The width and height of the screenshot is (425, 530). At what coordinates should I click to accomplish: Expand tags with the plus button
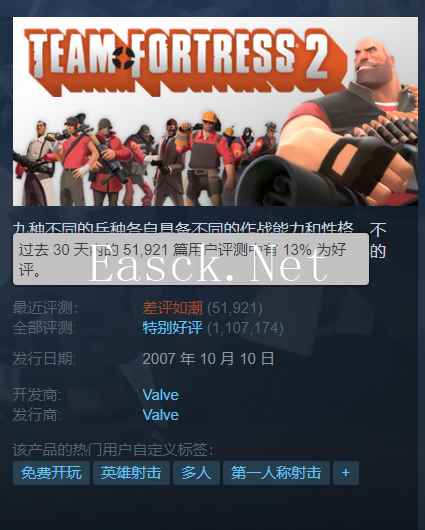346,473
